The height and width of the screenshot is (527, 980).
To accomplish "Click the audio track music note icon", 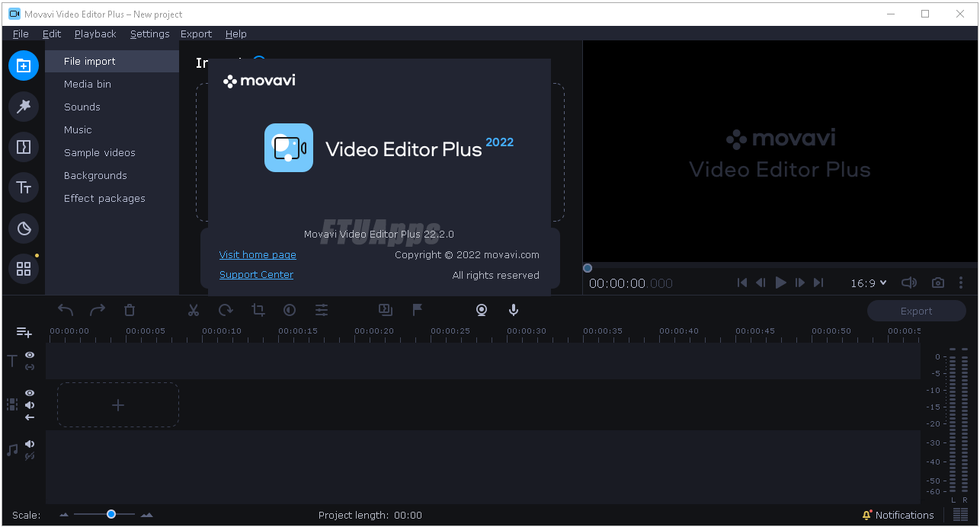I will [12, 450].
